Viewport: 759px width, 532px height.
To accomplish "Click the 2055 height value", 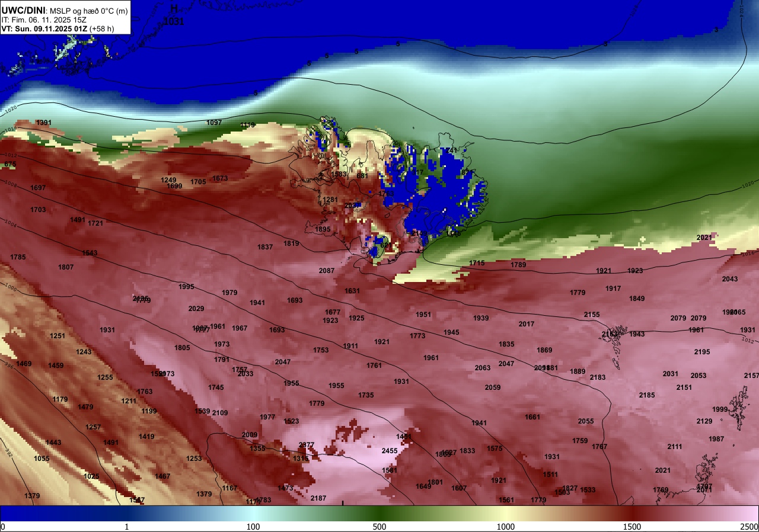I will pyautogui.click(x=586, y=421).
